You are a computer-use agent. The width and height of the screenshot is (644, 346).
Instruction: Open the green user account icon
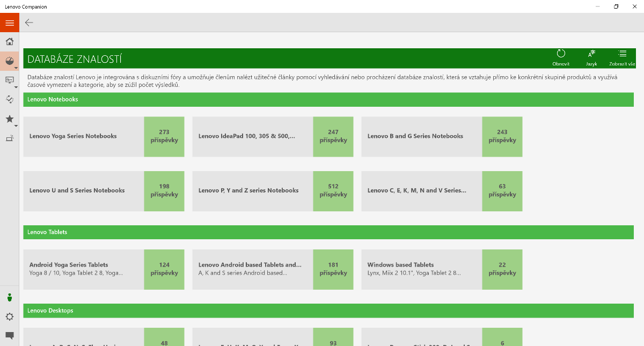tap(10, 298)
